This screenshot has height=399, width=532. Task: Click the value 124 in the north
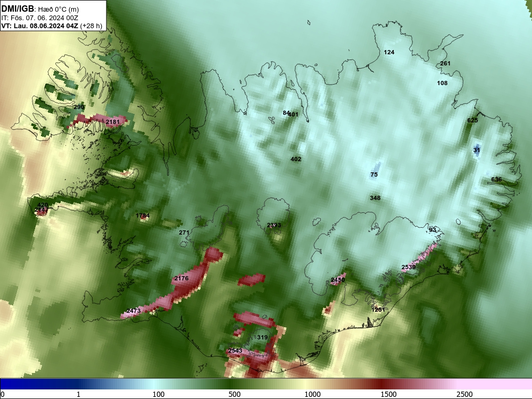click(x=389, y=52)
